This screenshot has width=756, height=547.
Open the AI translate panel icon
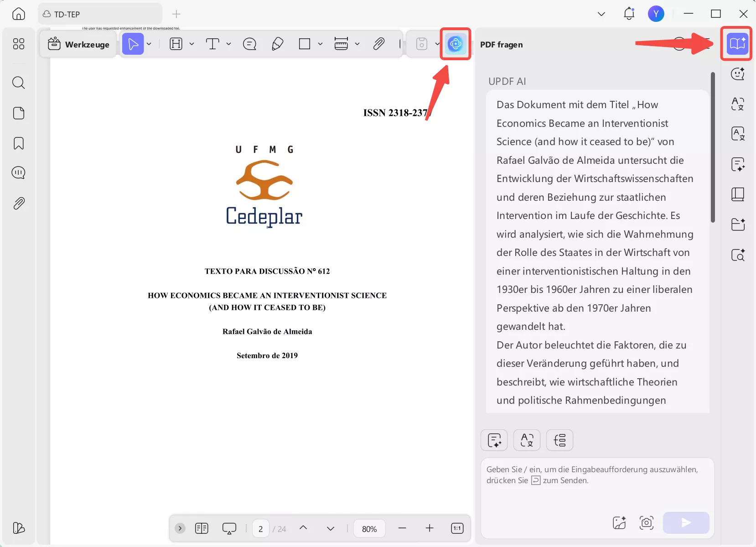click(x=738, y=104)
